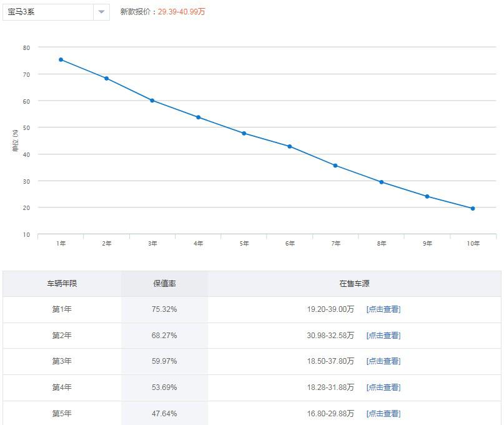The width and height of the screenshot is (504, 425).
Task: Click the 保值率 column header
Action: click(164, 284)
